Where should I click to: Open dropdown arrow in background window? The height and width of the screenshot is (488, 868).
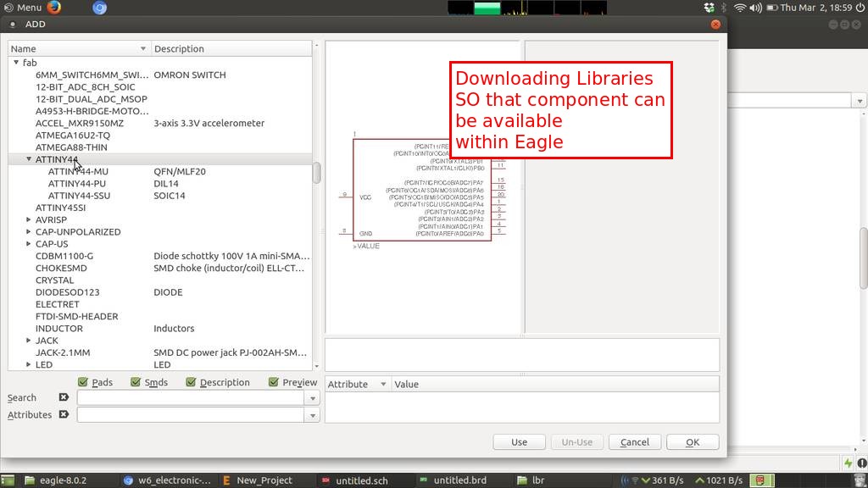pos(860,101)
